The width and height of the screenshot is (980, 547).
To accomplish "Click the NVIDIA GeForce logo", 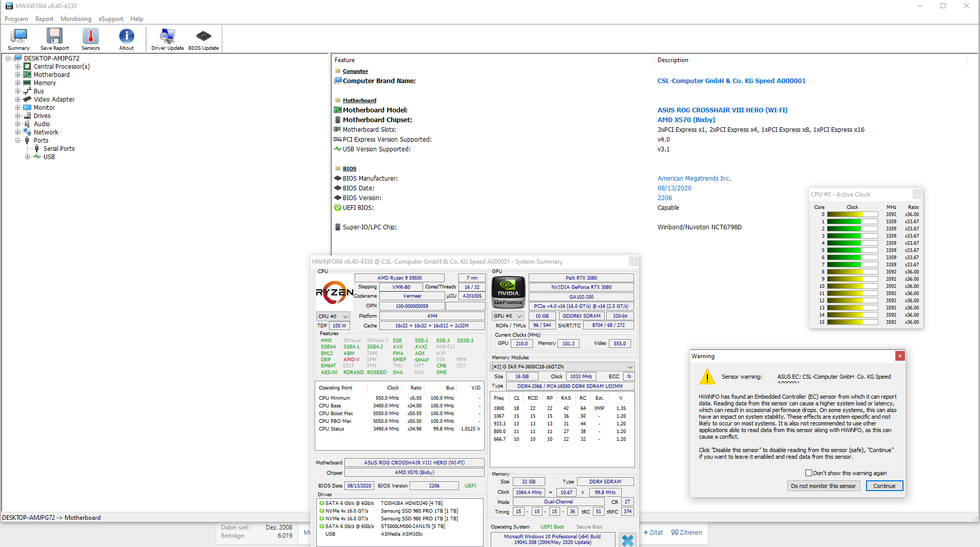I will 508,292.
